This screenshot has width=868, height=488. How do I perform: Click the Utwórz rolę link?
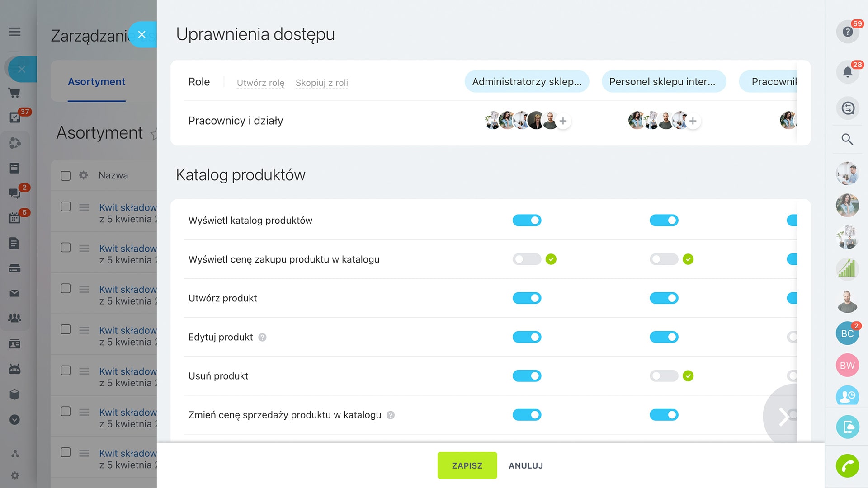click(260, 83)
